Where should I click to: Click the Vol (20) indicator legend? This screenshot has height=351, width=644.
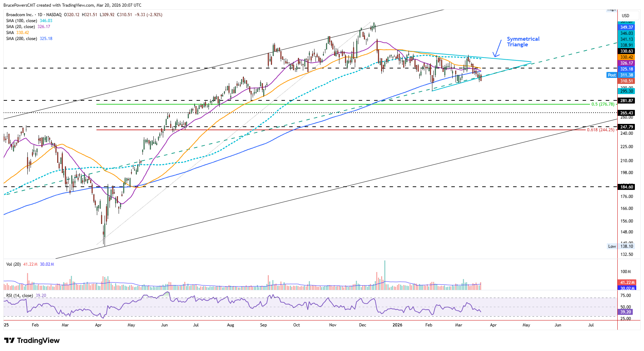(30, 264)
